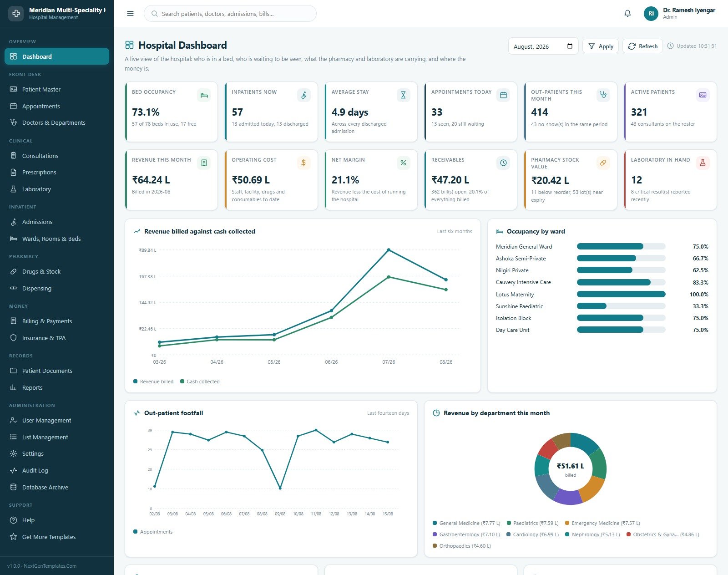This screenshot has width=728, height=575.
Task: Click the Sunshine Paediatric occupancy bar
Action: click(x=621, y=306)
